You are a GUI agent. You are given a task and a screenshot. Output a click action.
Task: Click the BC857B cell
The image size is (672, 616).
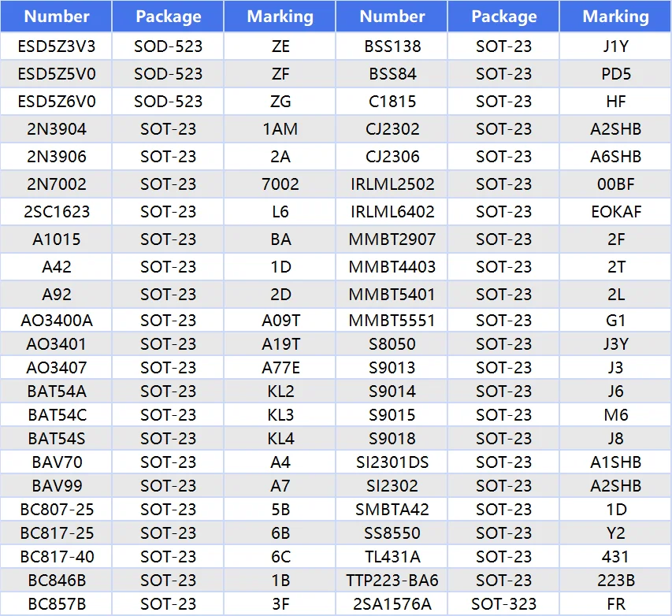point(56,604)
